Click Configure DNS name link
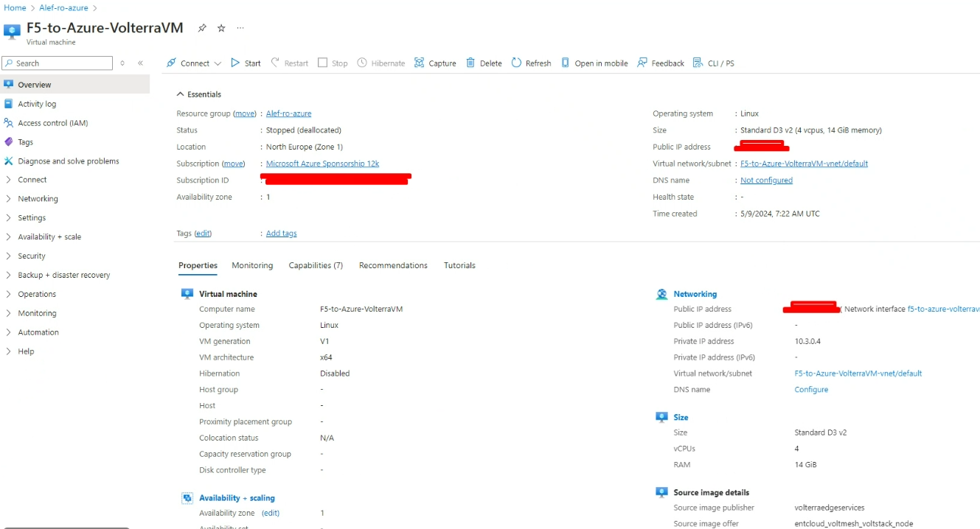This screenshot has height=529, width=980. 811,390
